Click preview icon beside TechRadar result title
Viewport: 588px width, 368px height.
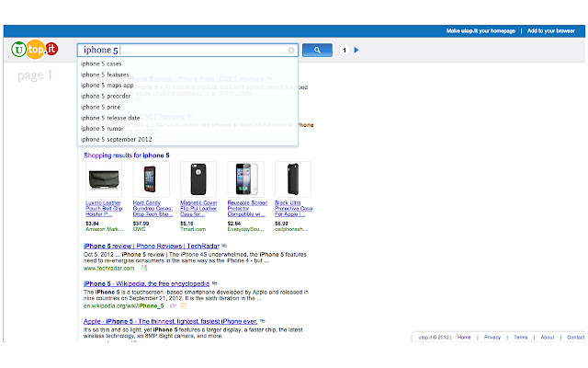click(224, 246)
